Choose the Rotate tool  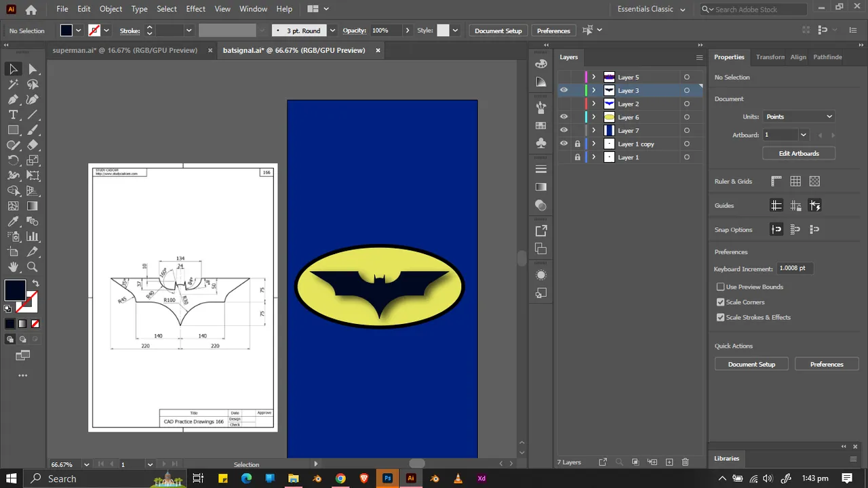pos(13,161)
